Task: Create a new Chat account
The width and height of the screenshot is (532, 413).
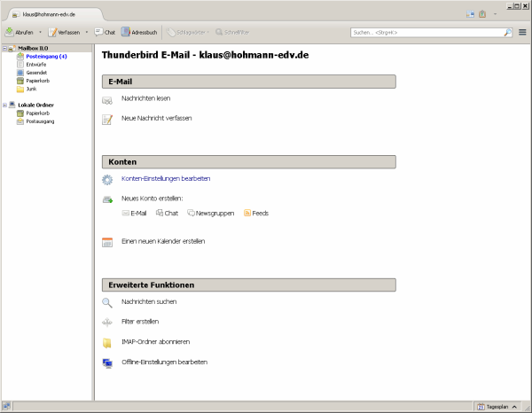Action: click(167, 213)
